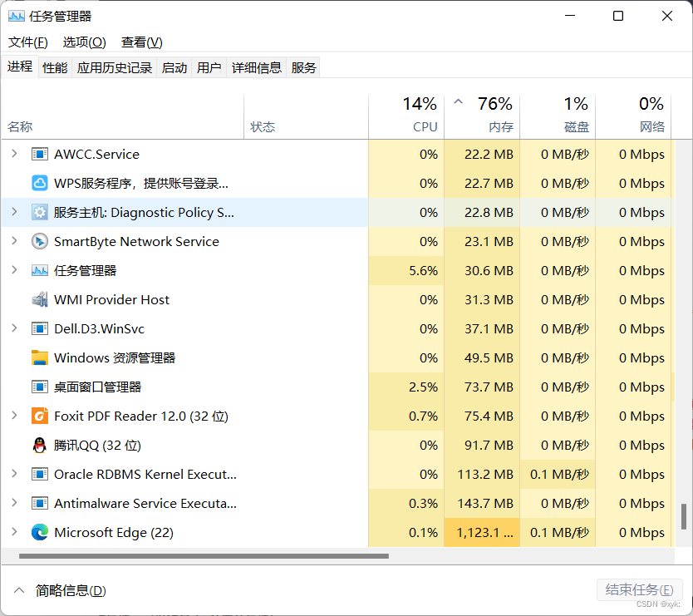Expand the Diagnostic Policy service host
The image size is (693, 616).
pyautogui.click(x=14, y=212)
